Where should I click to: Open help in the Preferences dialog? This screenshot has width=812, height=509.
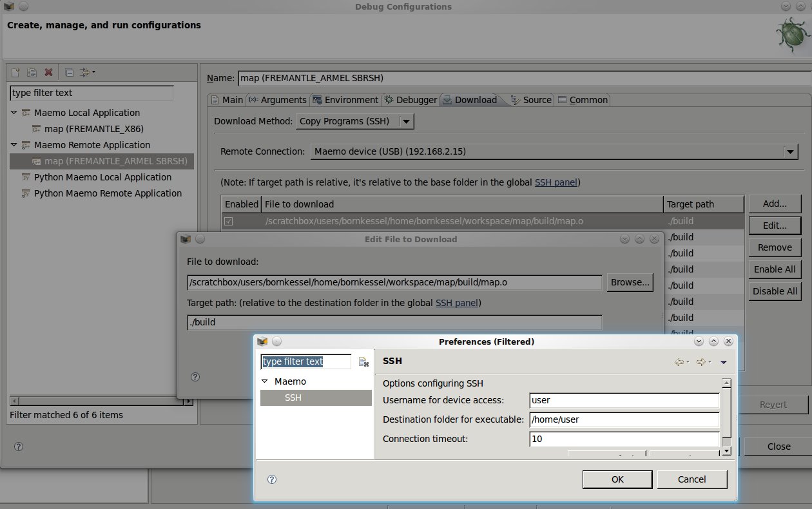tap(272, 479)
